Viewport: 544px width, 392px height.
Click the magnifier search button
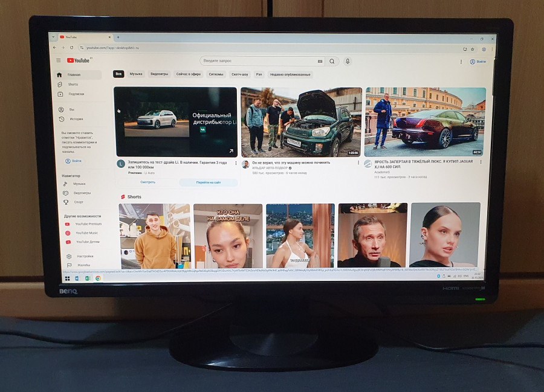coord(331,62)
